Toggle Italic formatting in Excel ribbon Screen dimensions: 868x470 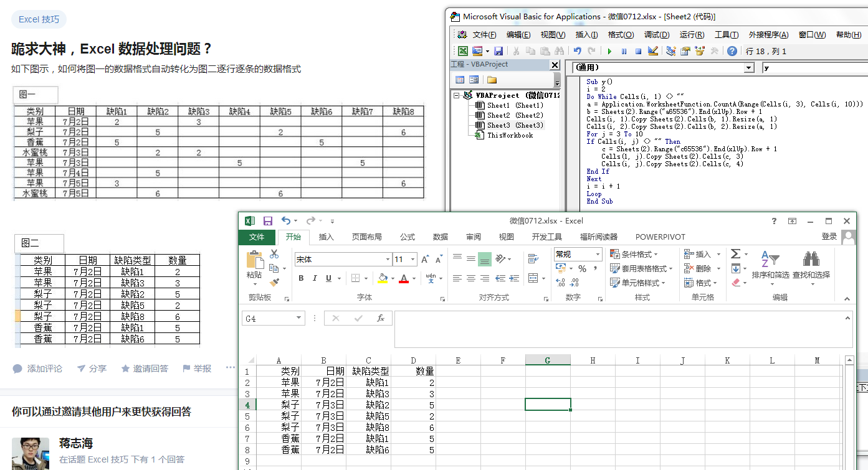315,278
